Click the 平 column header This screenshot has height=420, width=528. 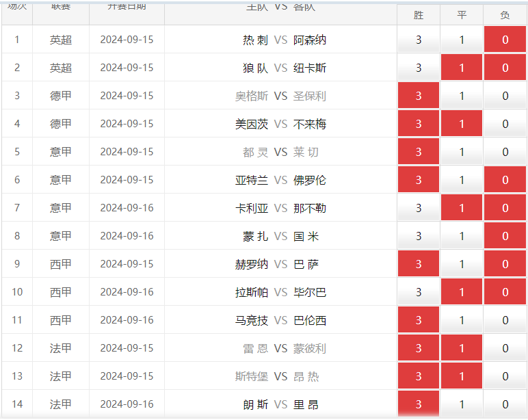pyautogui.click(x=462, y=15)
